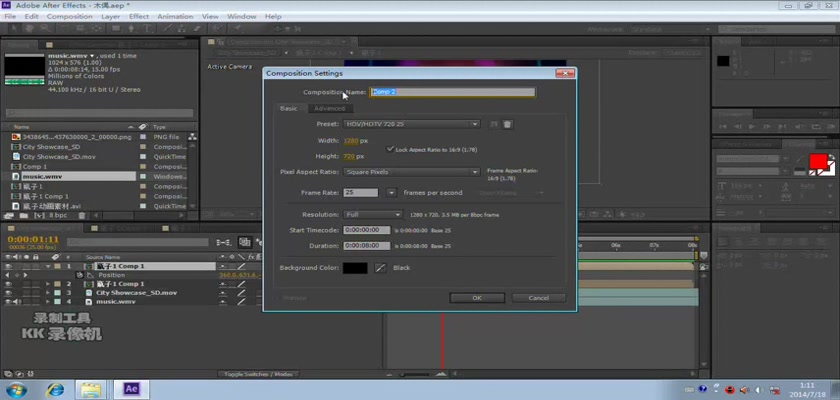Viewport: 840px width, 400px height.
Task: Click the layer switches pane icon at the timeline bottom-left
Action: [8, 374]
